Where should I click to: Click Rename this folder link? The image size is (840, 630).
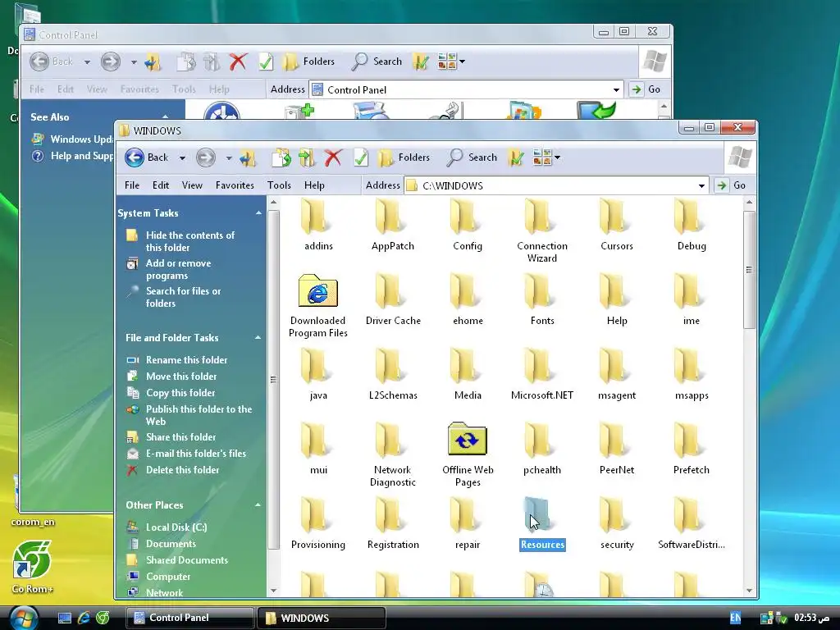pos(186,360)
